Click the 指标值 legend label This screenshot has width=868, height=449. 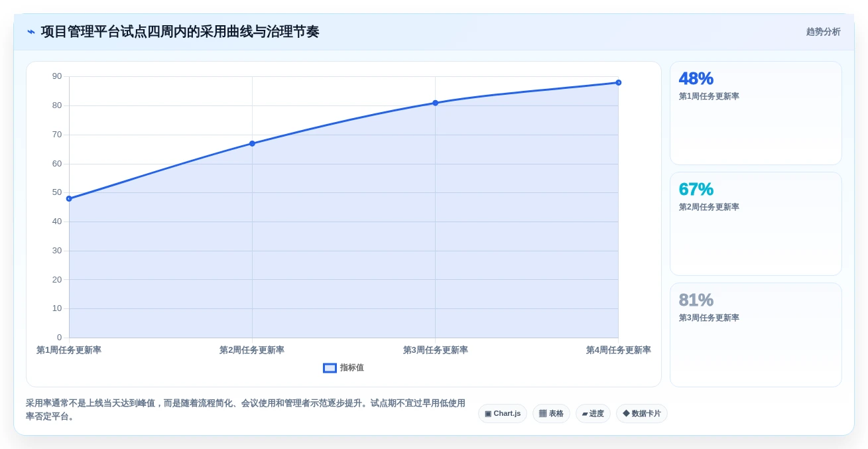tap(352, 368)
